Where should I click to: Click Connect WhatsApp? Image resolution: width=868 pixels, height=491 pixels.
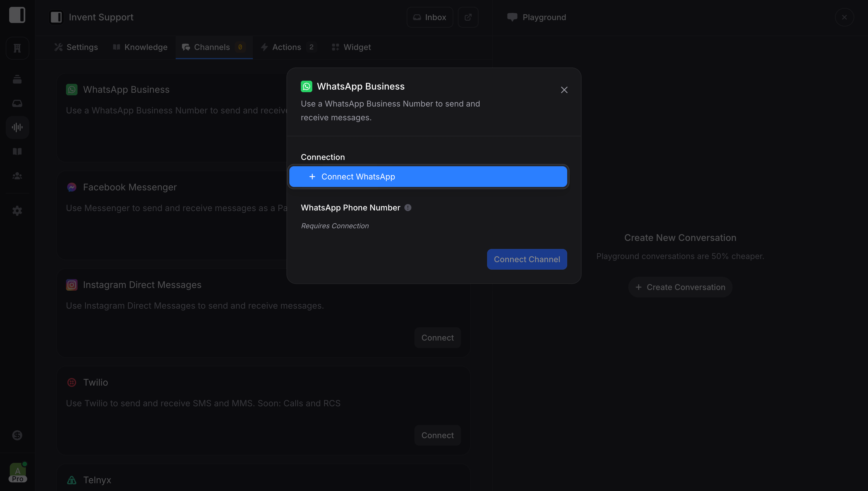click(428, 176)
